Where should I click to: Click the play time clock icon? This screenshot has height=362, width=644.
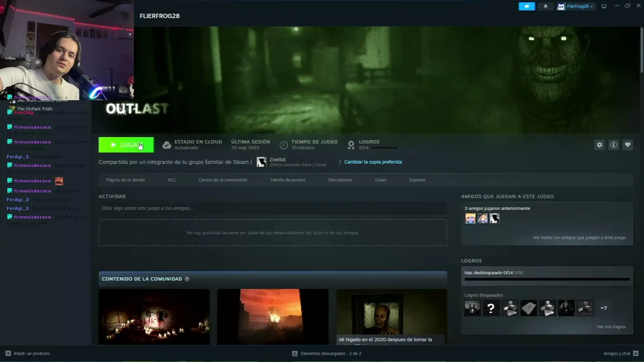point(284,145)
